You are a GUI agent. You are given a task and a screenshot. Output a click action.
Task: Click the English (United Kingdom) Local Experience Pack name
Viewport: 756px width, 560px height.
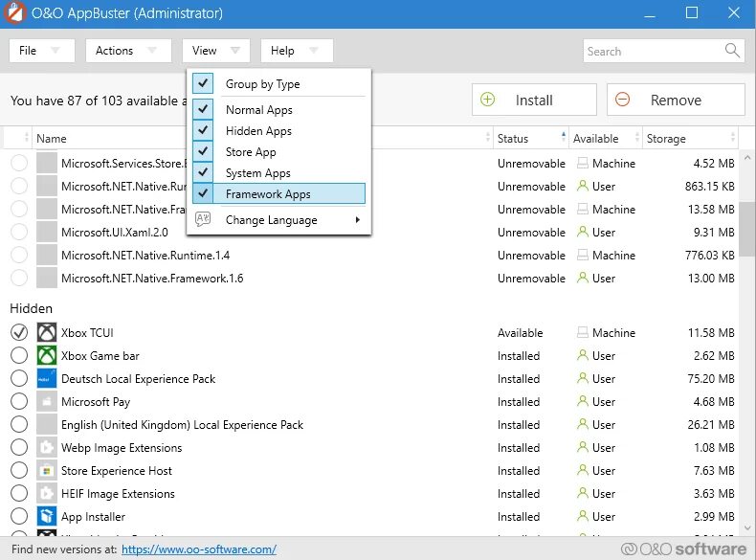tap(182, 425)
